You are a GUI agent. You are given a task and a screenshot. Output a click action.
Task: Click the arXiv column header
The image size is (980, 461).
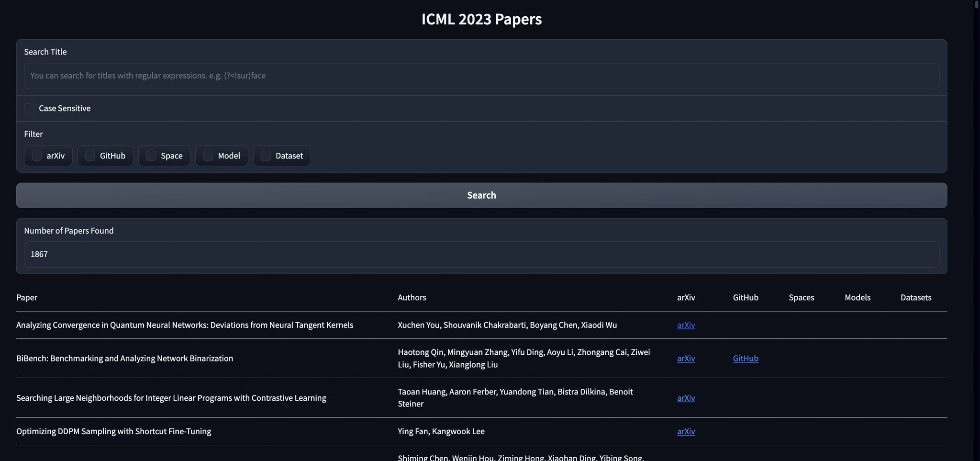pyautogui.click(x=686, y=297)
